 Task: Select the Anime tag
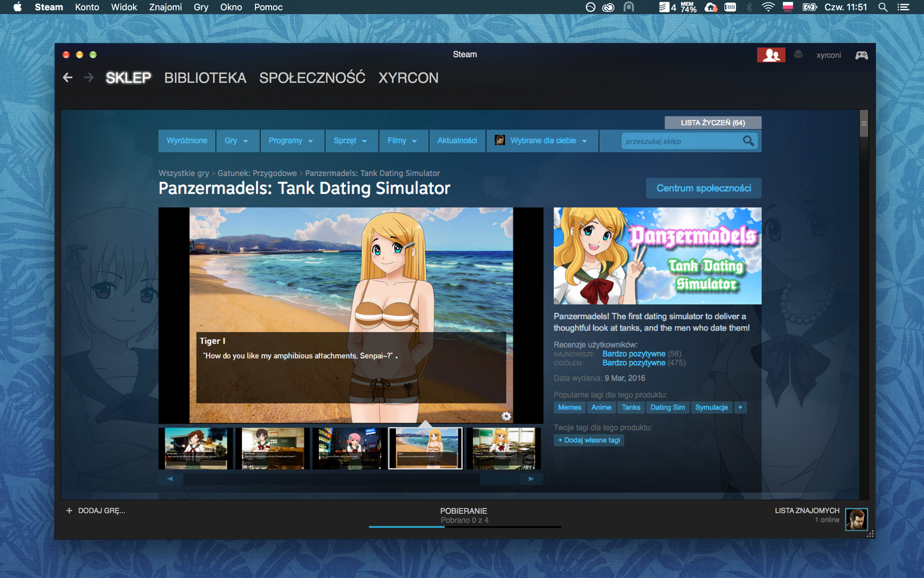[601, 407]
